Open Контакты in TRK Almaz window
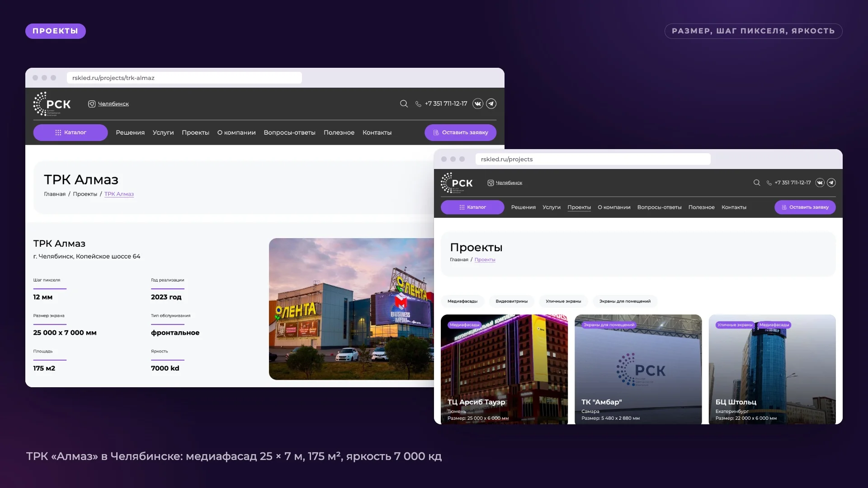 point(377,133)
